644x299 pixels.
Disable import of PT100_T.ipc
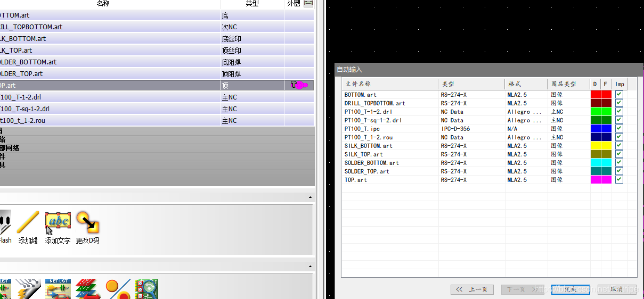pyautogui.click(x=619, y=129)
